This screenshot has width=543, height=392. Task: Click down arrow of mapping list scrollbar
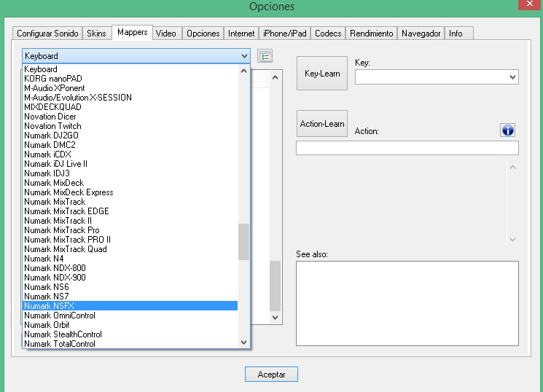tap(275, 317)
